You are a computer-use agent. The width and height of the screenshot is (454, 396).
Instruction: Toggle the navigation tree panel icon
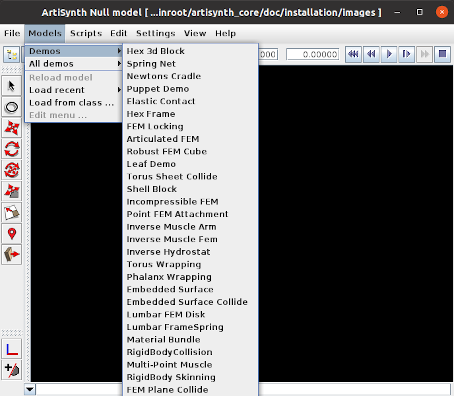[x=12, y=54]
